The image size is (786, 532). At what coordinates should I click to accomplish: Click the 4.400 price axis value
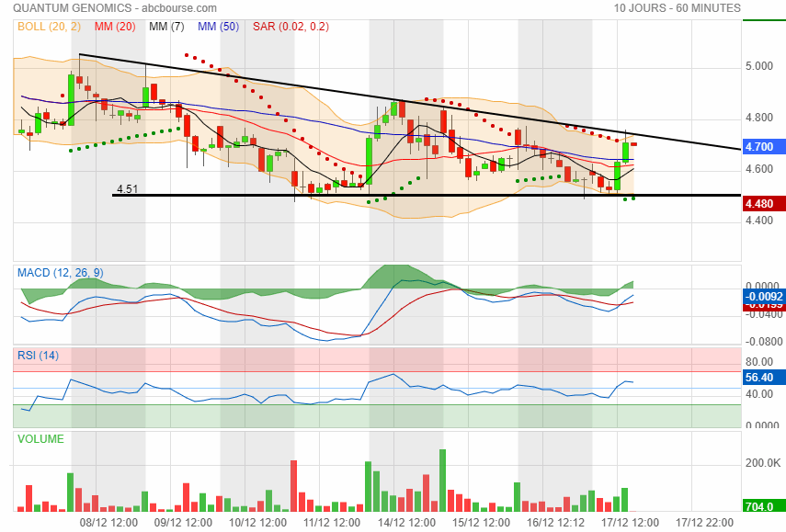[x=759, y=221]
